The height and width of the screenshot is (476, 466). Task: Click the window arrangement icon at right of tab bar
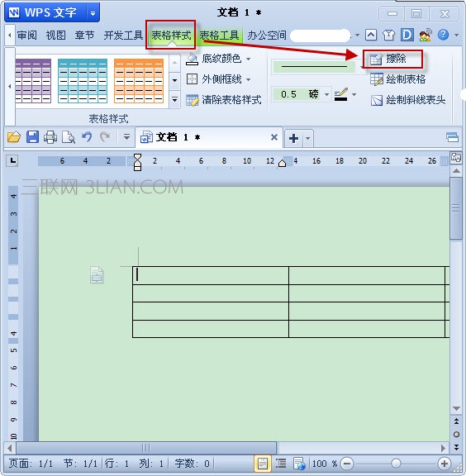point(452,137)
